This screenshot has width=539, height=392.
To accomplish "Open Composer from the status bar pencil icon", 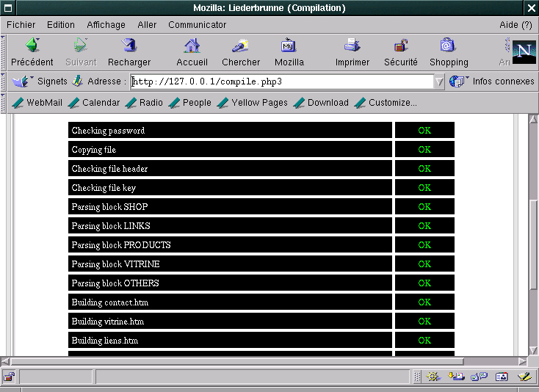I will pyautogui.click(x=524, y=377).
